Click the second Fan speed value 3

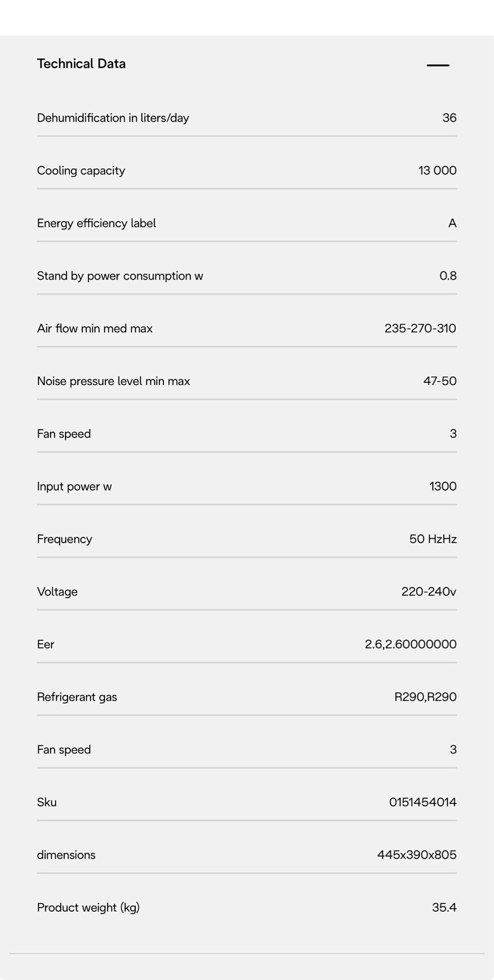pyautogui.click(x=453, y=749)
